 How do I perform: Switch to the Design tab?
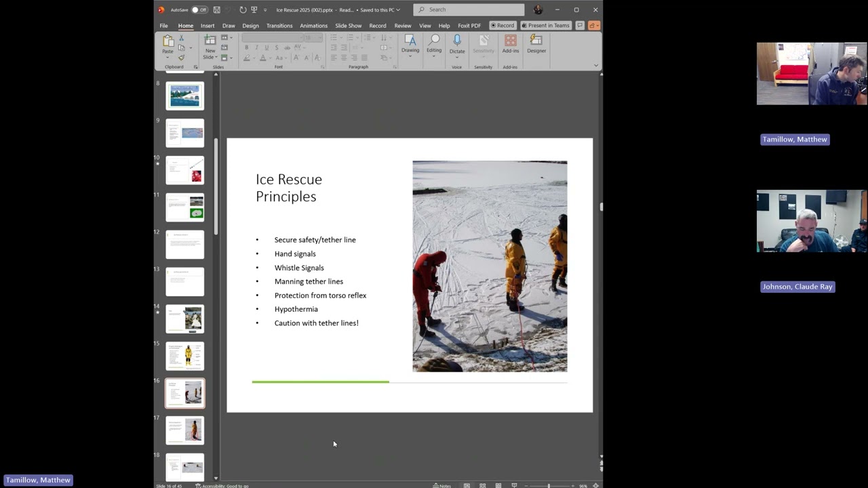coord(251,26)
